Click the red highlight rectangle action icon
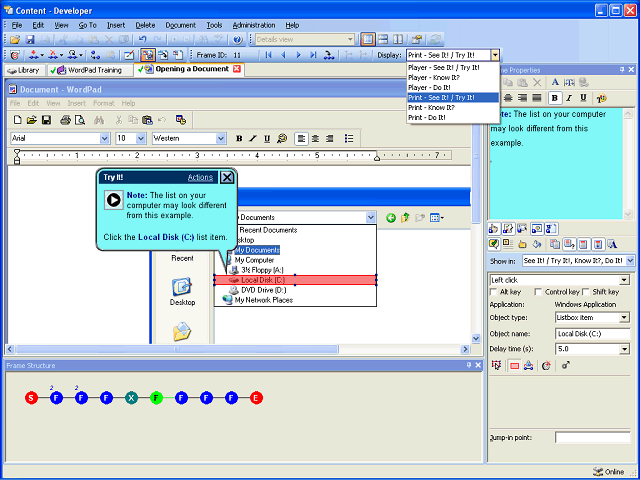Viewport: 640px width, 480px height. 514,366
